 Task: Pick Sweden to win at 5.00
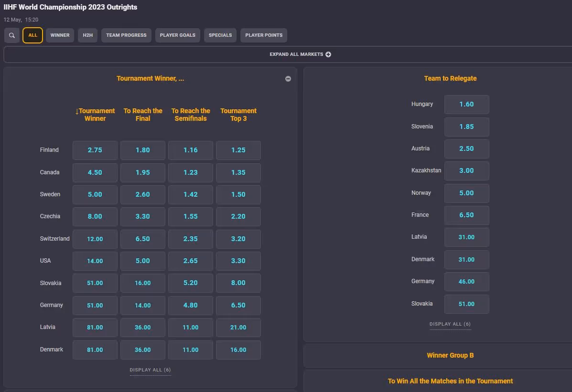(x=95, y=195)
